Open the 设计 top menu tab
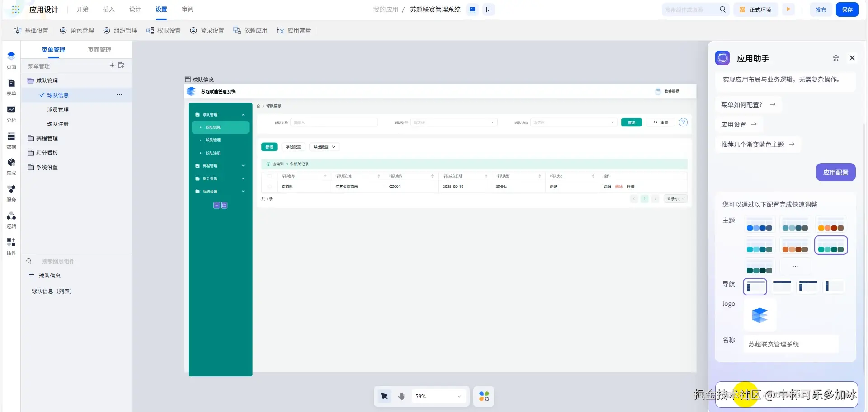 tap(135, 9)
